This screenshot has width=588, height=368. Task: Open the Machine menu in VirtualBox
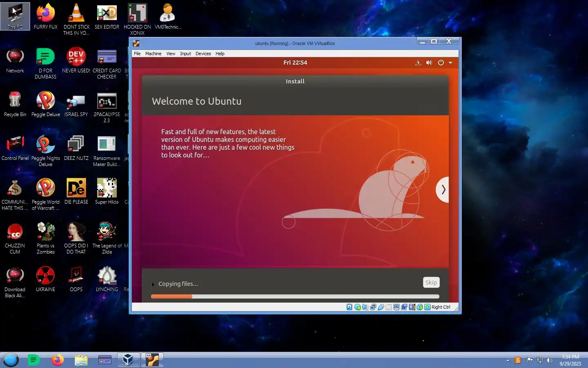[x=153, y=54]
